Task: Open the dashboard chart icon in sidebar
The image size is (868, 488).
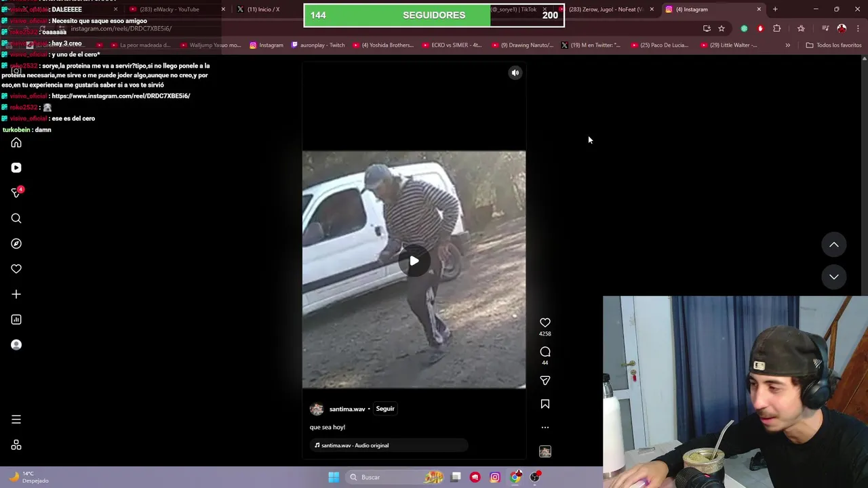Action: pos(16,319)
